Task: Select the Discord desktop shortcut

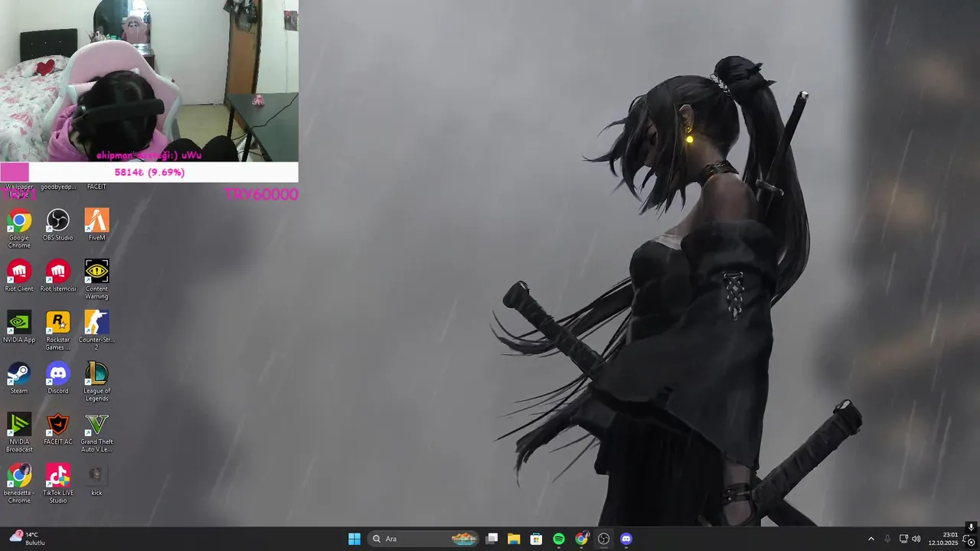Action: [x=58, y=378]
